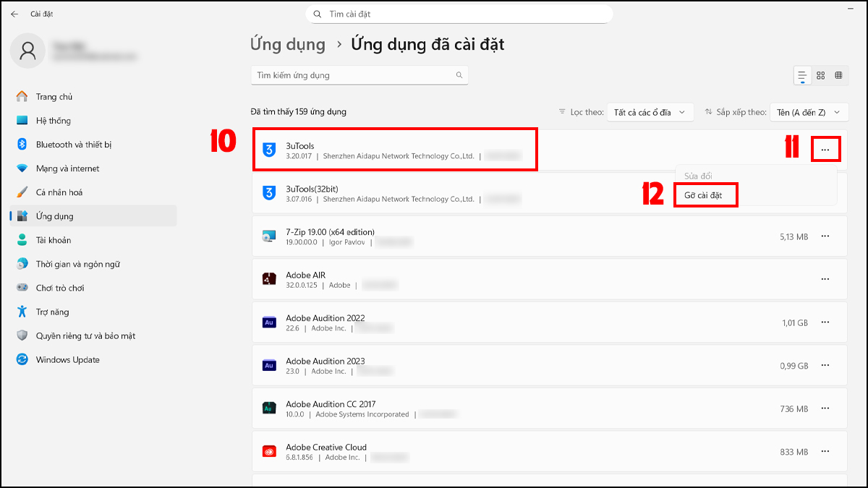Open more options for Adobe Creative Cloud
This screenshot has height=488, width=868.
click(x=825, y=452)
